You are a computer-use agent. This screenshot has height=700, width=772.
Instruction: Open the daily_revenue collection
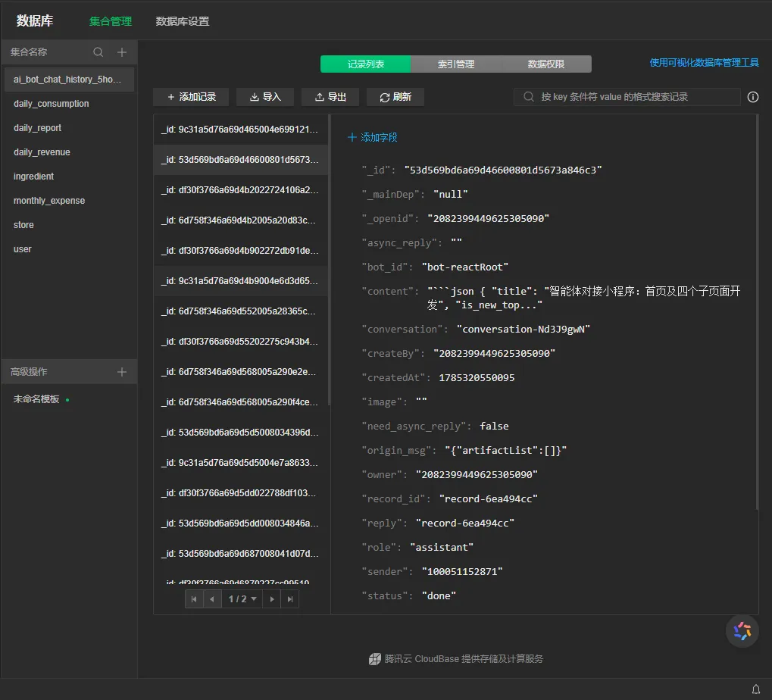coord(70,152)
